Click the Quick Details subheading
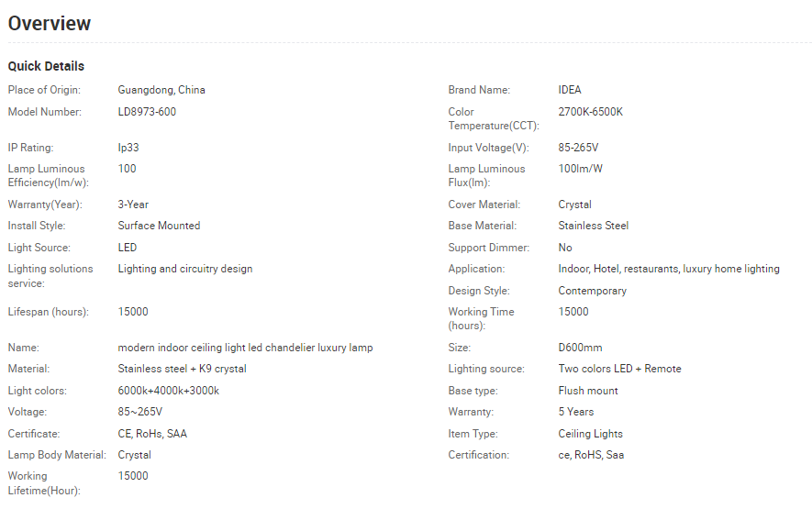The image size is (812, 509). [x=46, y=66]
